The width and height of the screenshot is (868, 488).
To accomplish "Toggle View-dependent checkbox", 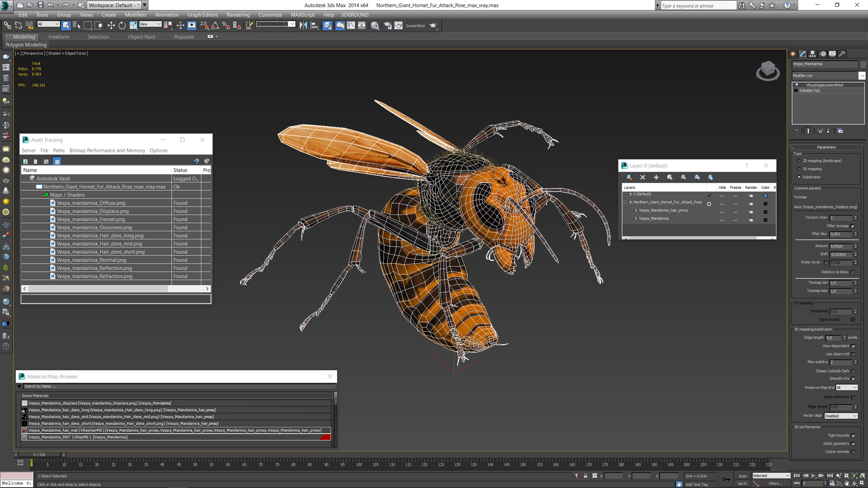I will point(853,346).
